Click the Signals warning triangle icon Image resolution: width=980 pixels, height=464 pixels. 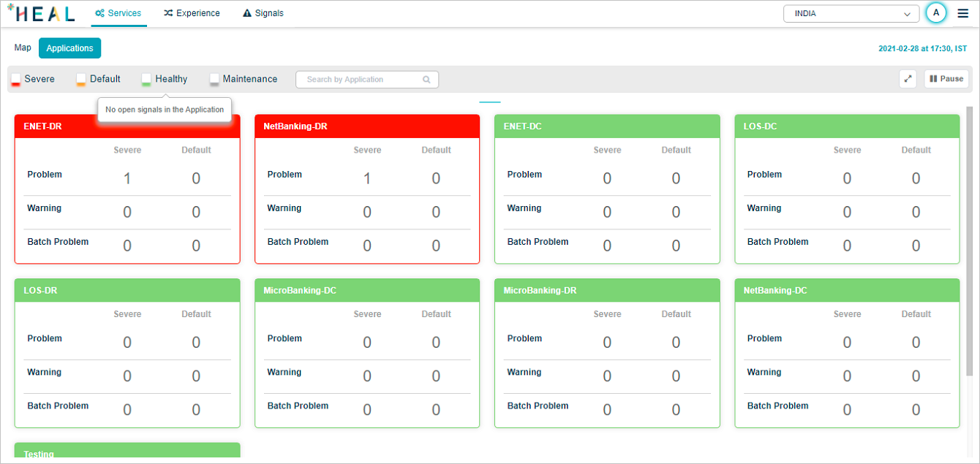(247, 13)
